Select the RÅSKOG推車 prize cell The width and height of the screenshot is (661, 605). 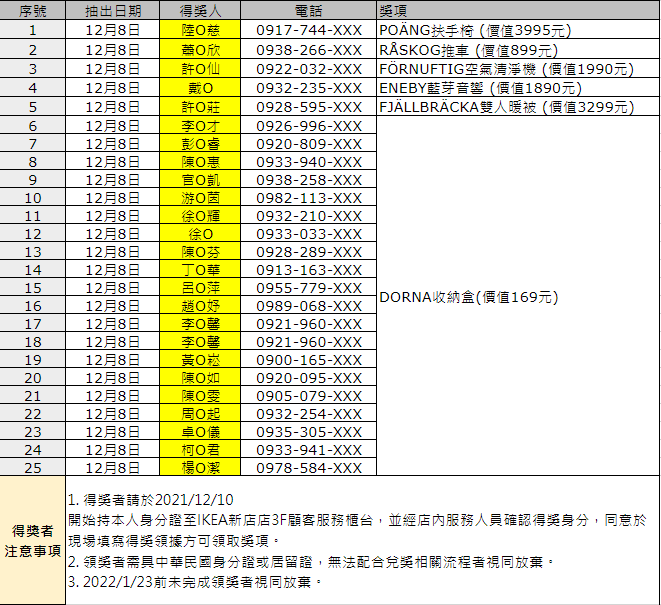pyautogui.click(x=468, y=49)
